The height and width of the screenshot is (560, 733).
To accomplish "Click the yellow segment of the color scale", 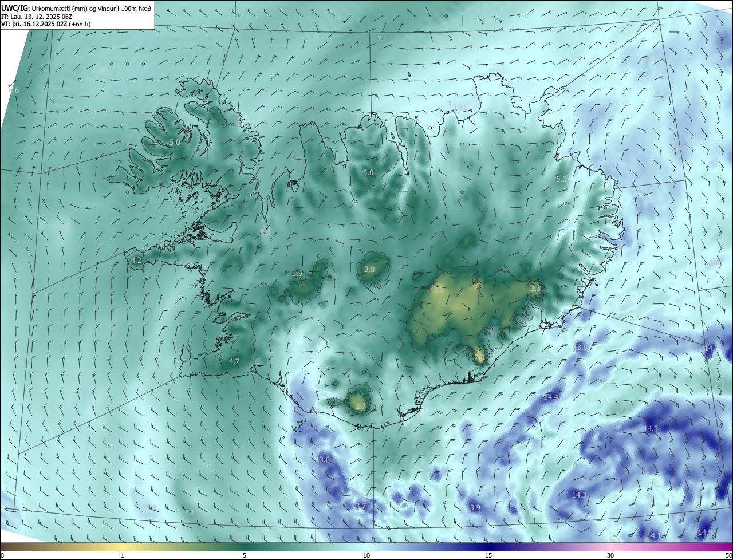I will [x=123, y=547].
